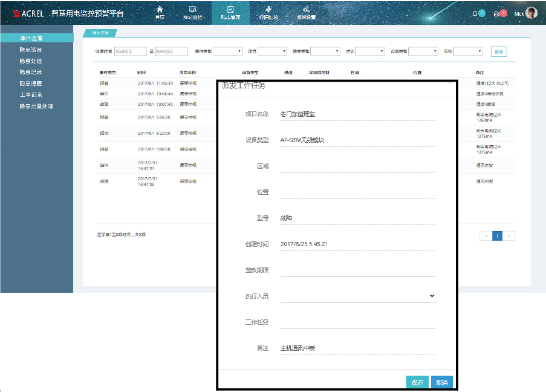Open message inbox icon with red badge
546x392 pixels.
pos(496,13)
